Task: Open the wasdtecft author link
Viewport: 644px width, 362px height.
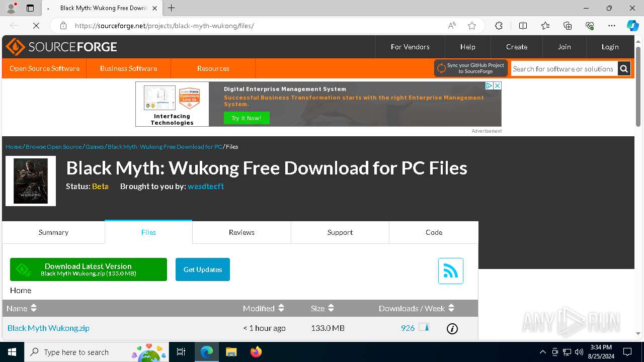Action: (206, 186)
